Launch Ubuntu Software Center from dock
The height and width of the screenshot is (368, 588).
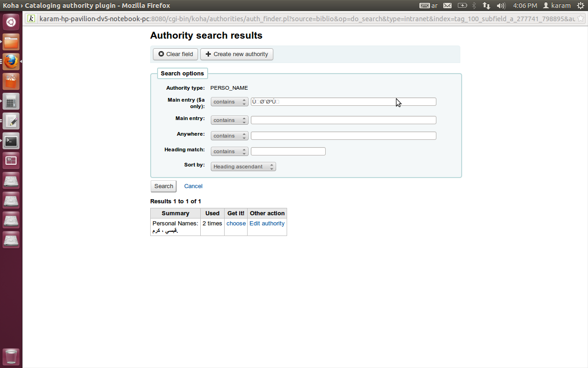click(11, 81)
